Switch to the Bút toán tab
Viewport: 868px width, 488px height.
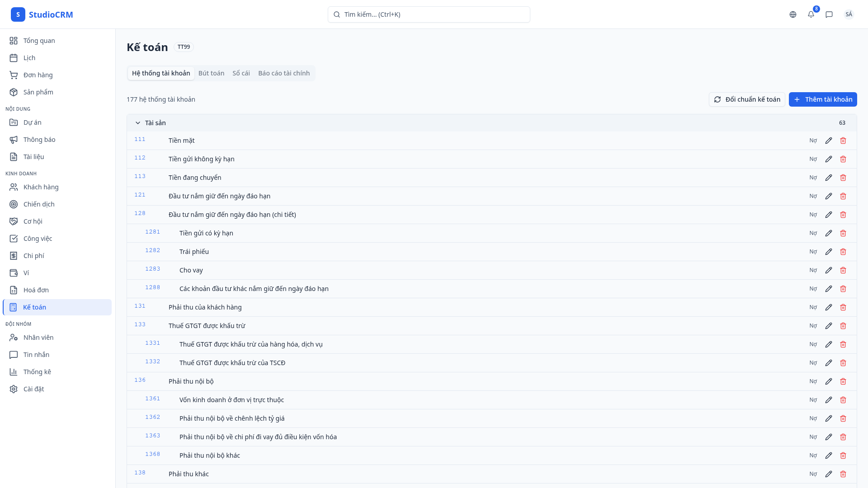coord(211,73)
